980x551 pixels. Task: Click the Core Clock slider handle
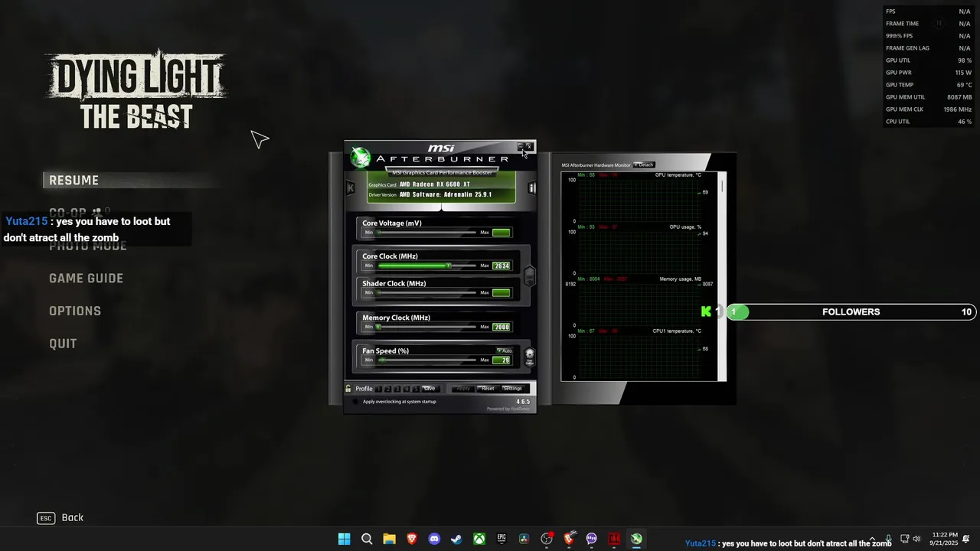pos(449,266)
